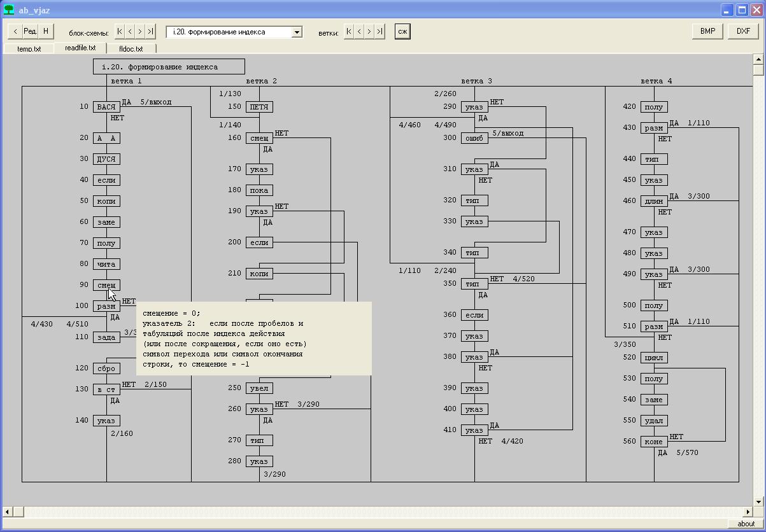This screenshot has height=532, width=766.
Task: Go to previous block diagram
Action: coord(130,31)
